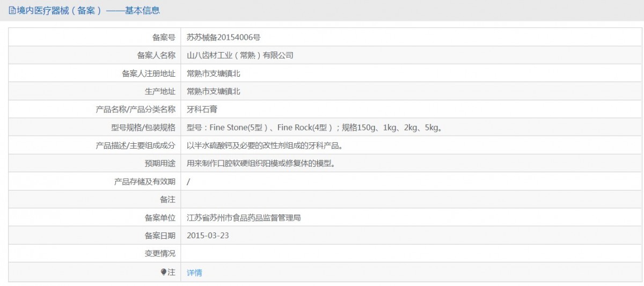Click the 产品描述/主要组成成分 label
This screenshot has height=286, width=644.
pos(135,145)
